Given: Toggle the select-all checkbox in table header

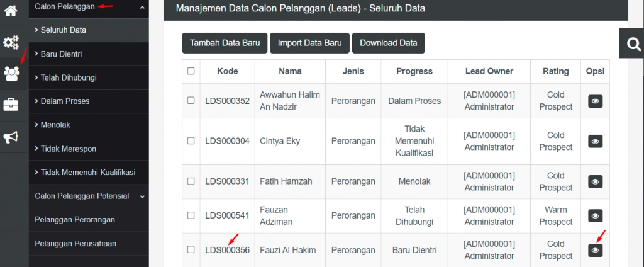Looking at the screenshot, I should 191,71.
